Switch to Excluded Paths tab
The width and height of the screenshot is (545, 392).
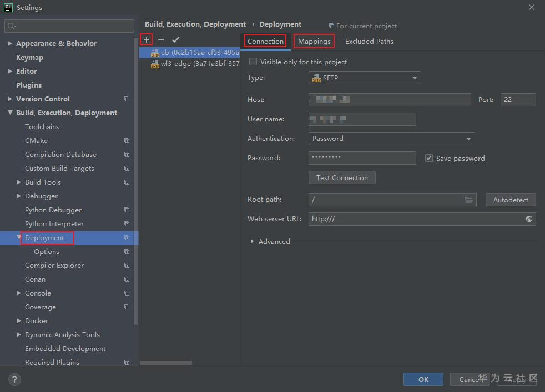[x=369, y=42]
